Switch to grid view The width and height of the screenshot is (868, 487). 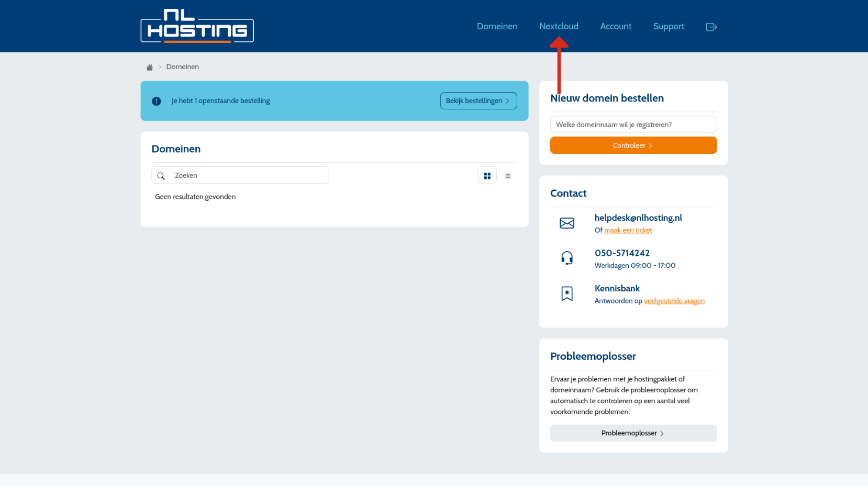tap(487, 176)
